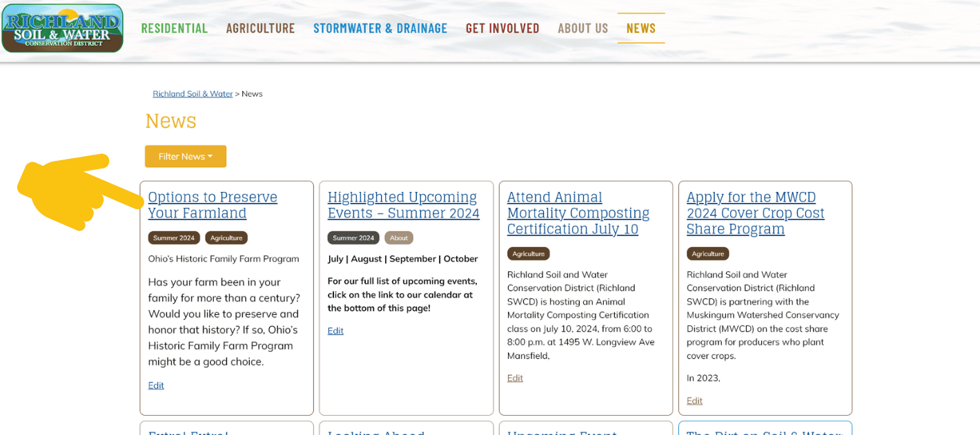Click the About tag on Upcoming Events card

click(x=399, y=238)
